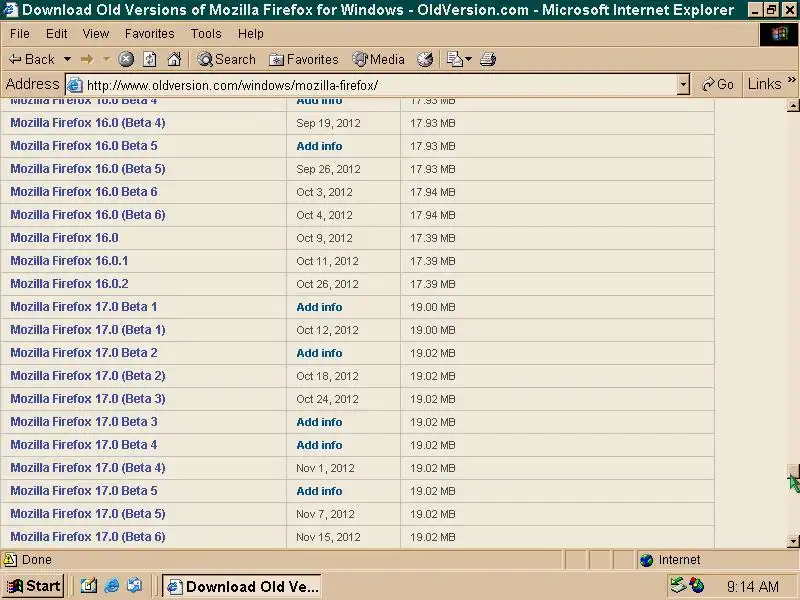
Task: Open Mozilla Firefox 17.0 Beta 5 link
Action: click(x=84, y=490)
